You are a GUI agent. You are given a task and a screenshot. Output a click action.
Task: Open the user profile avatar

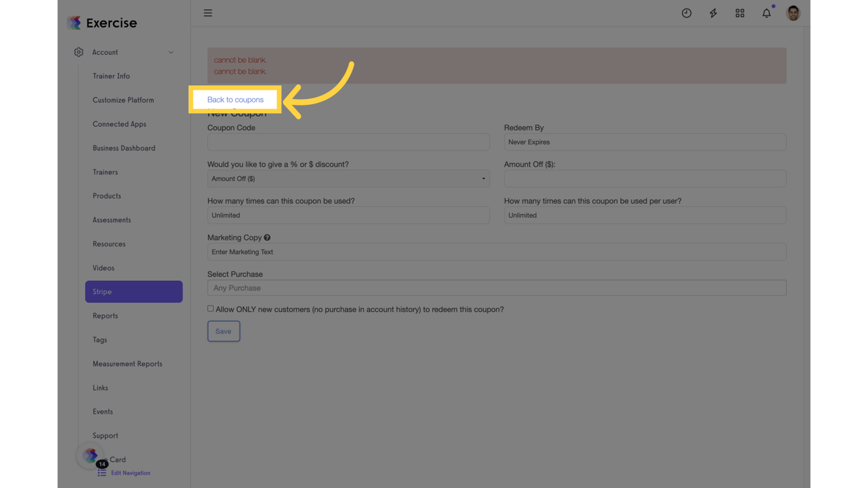point(793,13)
